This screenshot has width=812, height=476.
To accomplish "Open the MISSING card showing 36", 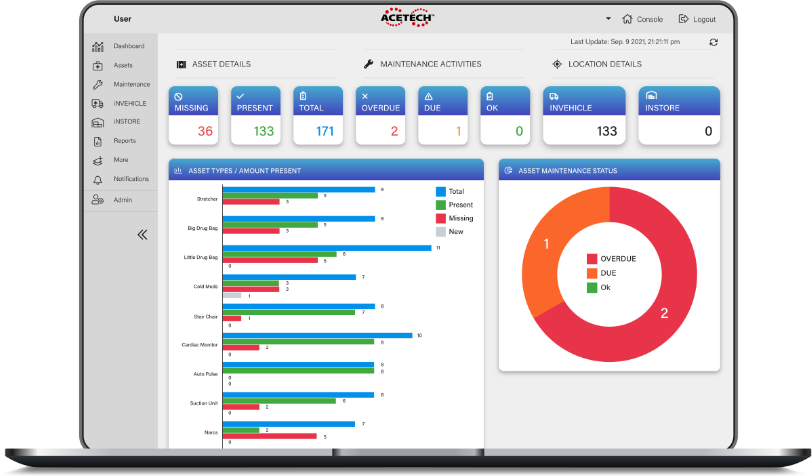I will [x=193, y=116].
